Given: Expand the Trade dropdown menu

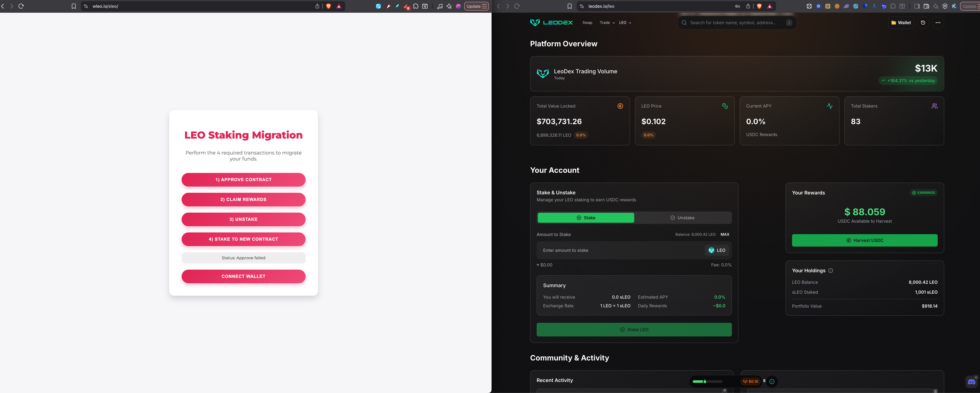Looking at the screenshot, I should coord(607,23).
